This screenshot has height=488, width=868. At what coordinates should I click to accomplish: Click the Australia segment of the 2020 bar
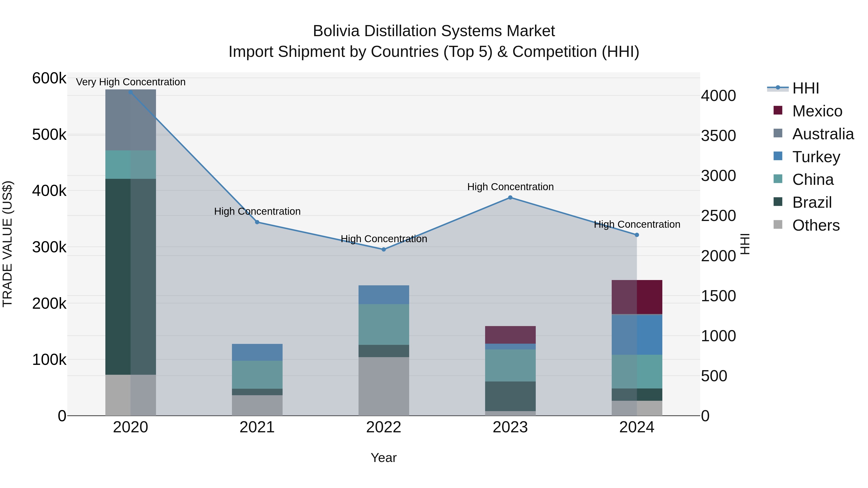point(131,120)
